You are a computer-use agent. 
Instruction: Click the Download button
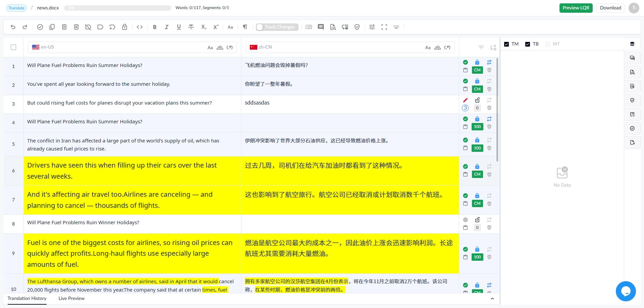(x=610, y=8)
